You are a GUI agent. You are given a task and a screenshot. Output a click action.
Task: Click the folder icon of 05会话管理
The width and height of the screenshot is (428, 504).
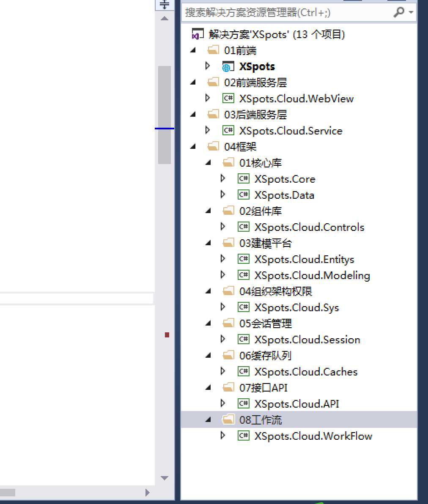[228, 323]
